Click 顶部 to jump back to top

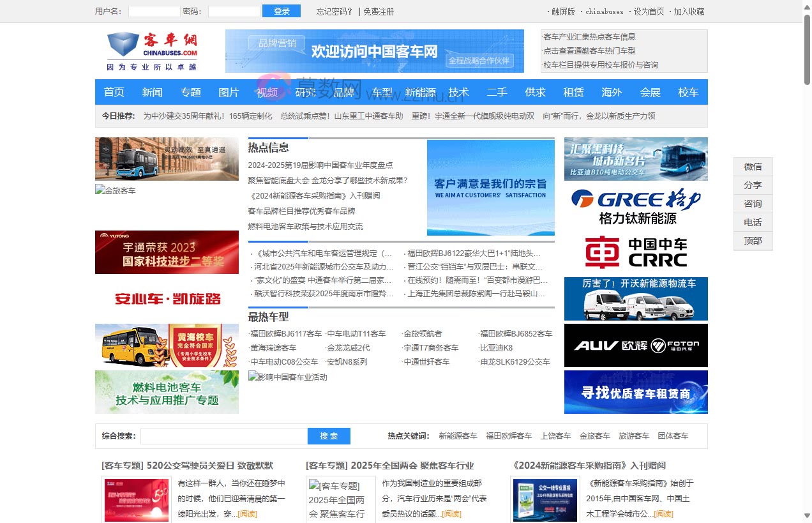(x=753, y=241)
